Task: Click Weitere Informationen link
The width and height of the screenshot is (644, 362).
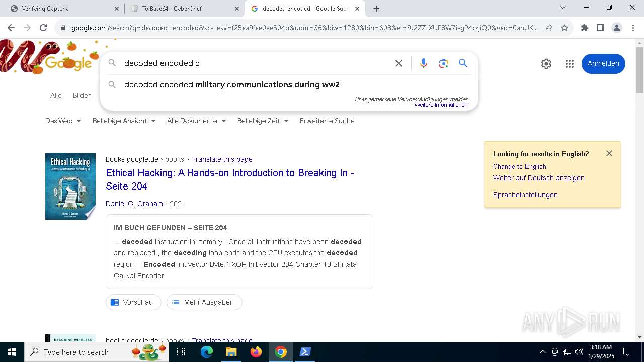Action: (441, 105)
